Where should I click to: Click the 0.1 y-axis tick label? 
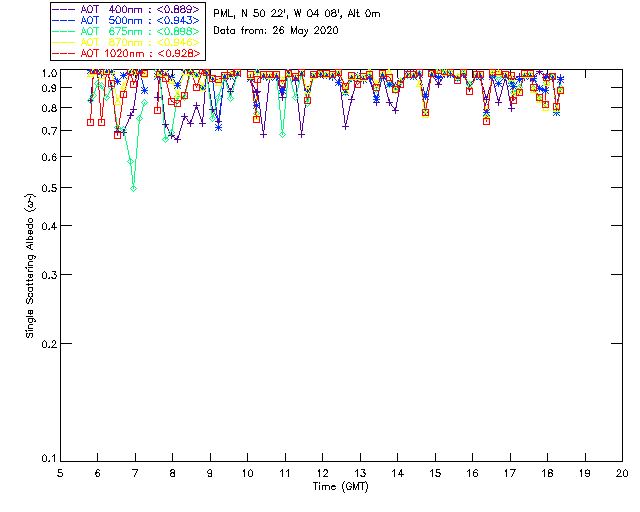[49, 459]
